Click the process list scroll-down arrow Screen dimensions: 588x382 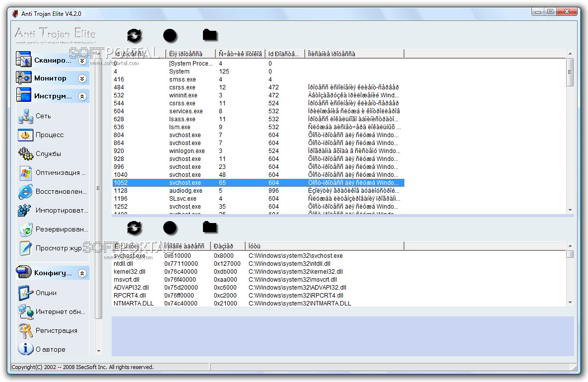point(570,210)
